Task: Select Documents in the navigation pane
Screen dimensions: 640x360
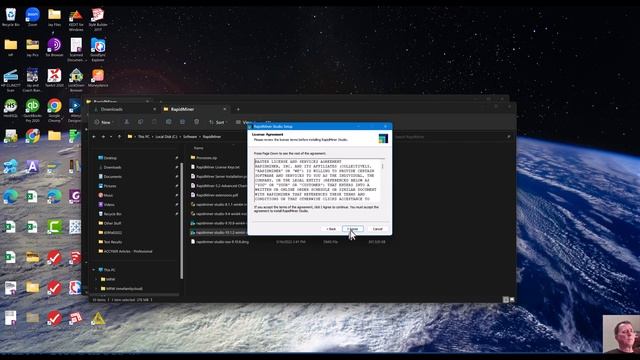Action: click(113, 177)
